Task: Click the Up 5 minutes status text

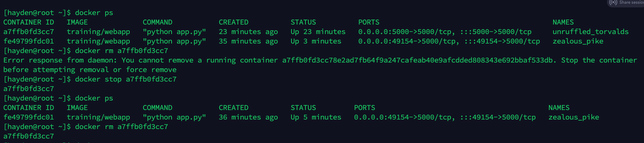Action: [316, 117]
